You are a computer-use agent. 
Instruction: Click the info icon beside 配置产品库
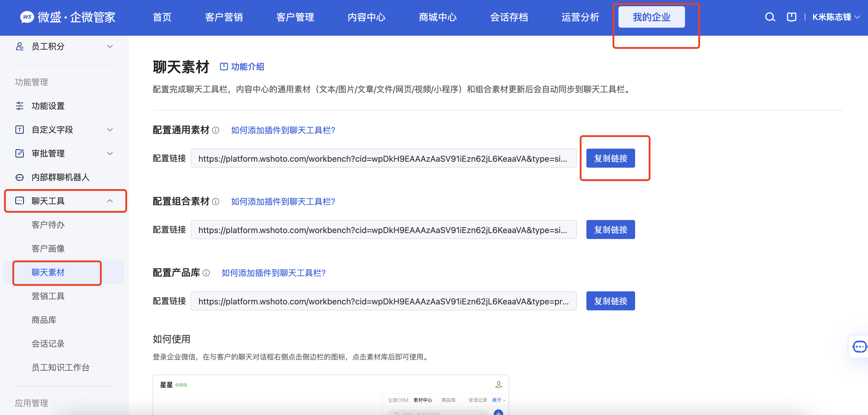206,273
